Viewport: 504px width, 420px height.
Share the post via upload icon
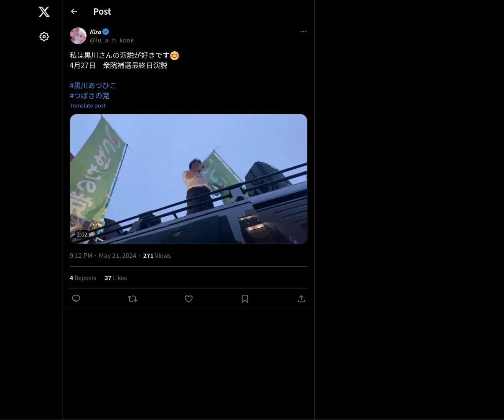click(x=301, y=299)
